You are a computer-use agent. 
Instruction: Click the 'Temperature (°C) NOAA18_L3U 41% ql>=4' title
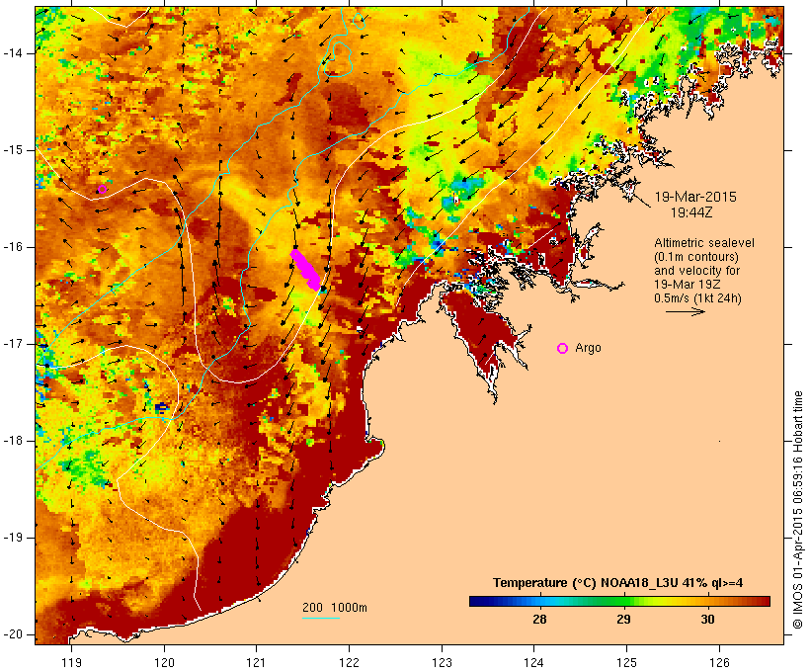tap(617, 583)
